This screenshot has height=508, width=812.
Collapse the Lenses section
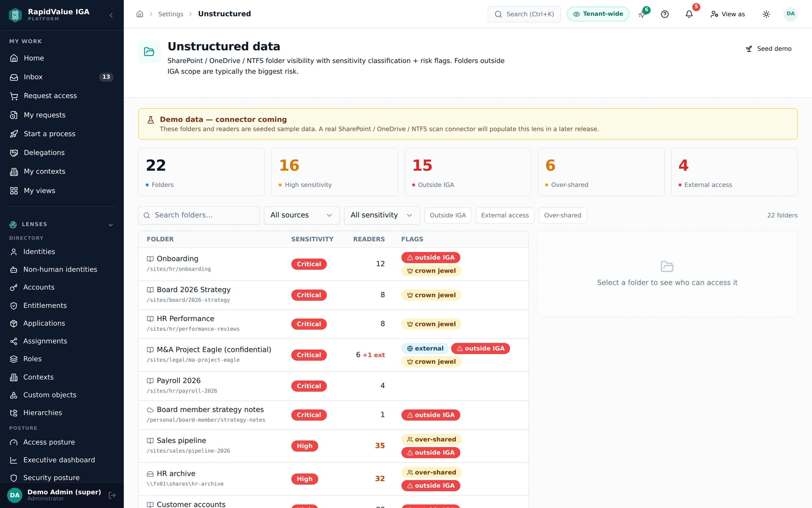pos(110,225)
